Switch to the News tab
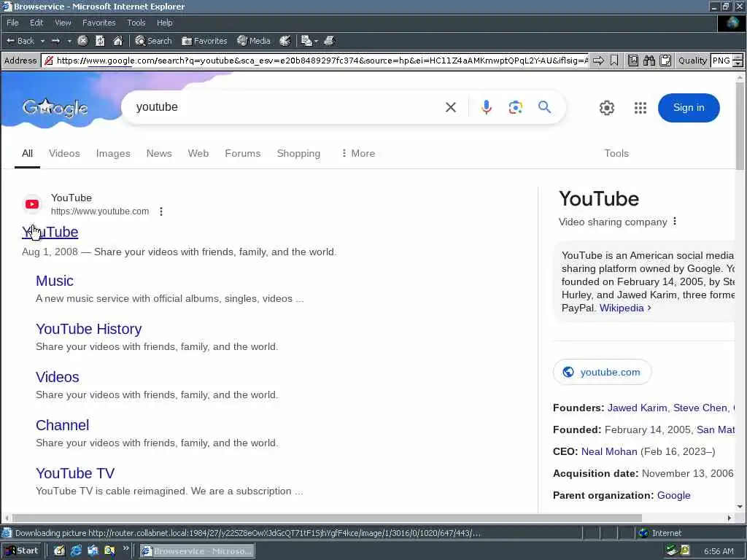 click(x=159, y=153)
